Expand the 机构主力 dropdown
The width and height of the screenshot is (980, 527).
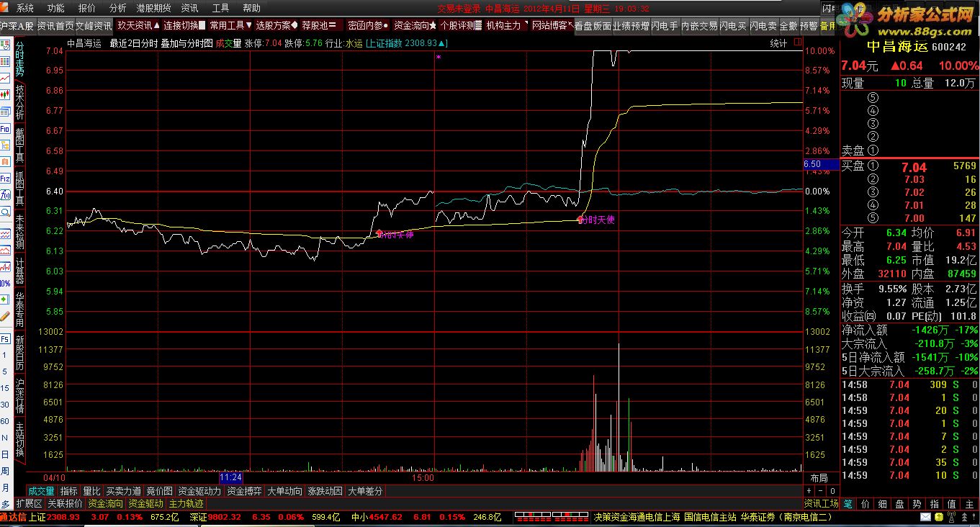click(507, 26)
